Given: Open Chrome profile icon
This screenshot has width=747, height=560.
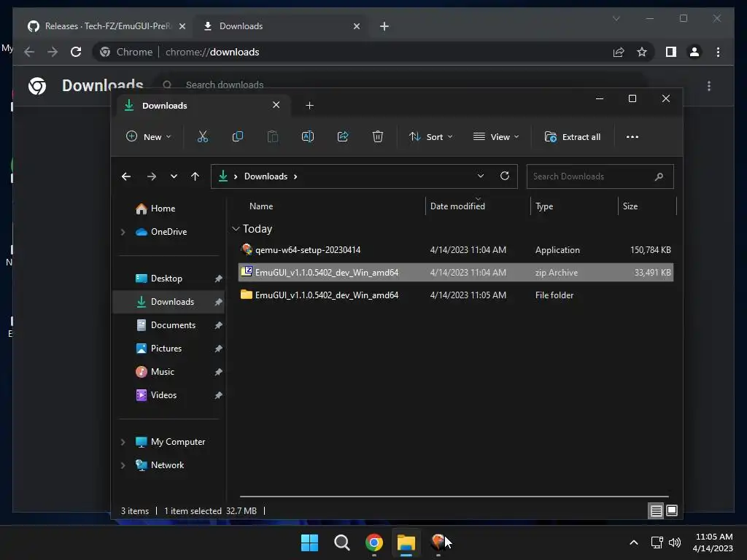Looking at the screenshot, I should pyautogui.click(x=694, y=52).
